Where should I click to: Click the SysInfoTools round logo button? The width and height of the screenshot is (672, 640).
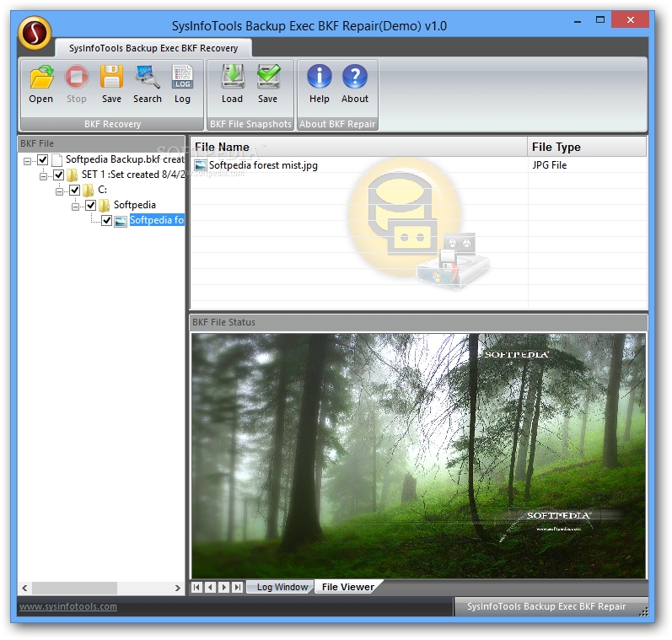(35, 33)
